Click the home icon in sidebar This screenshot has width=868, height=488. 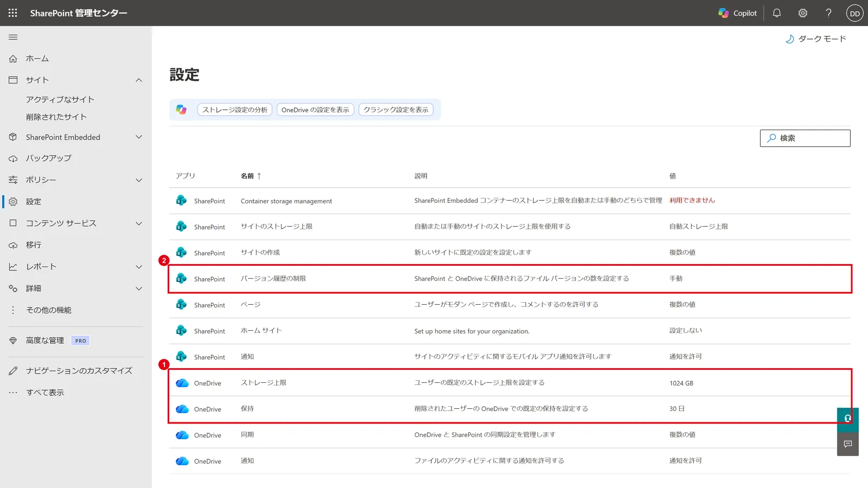pyautogui.click(x=13, y=59)
